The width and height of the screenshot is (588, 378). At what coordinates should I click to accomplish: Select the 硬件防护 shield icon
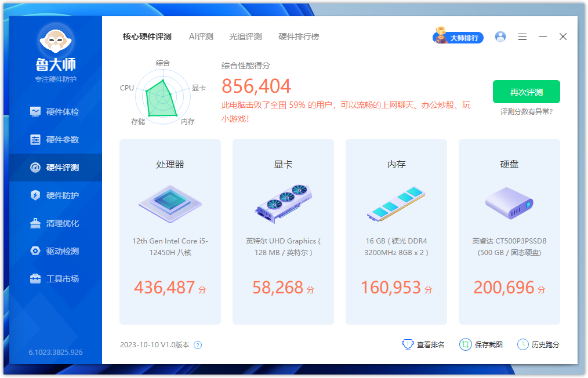coord(36,195)
